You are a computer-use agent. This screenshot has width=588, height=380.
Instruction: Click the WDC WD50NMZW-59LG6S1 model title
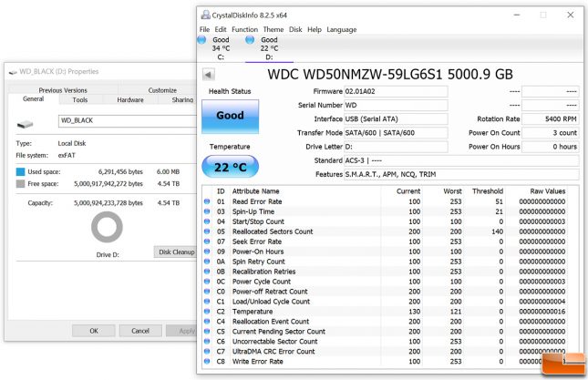(390, 74)
